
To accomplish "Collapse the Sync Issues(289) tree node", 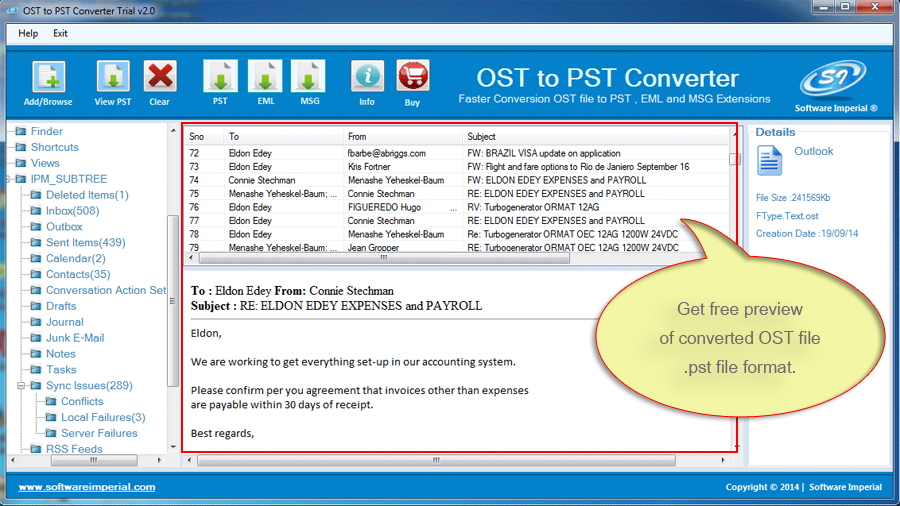I will point(21,386).
